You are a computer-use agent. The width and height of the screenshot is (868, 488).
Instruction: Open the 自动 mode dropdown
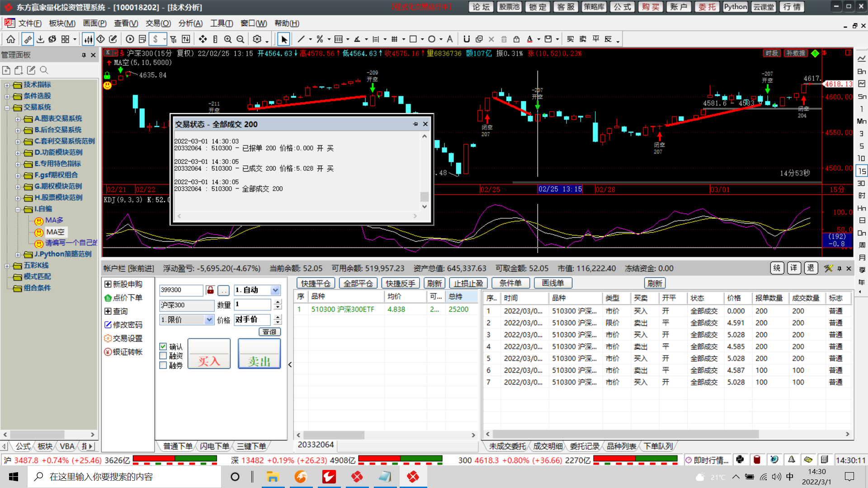[275, 290]
